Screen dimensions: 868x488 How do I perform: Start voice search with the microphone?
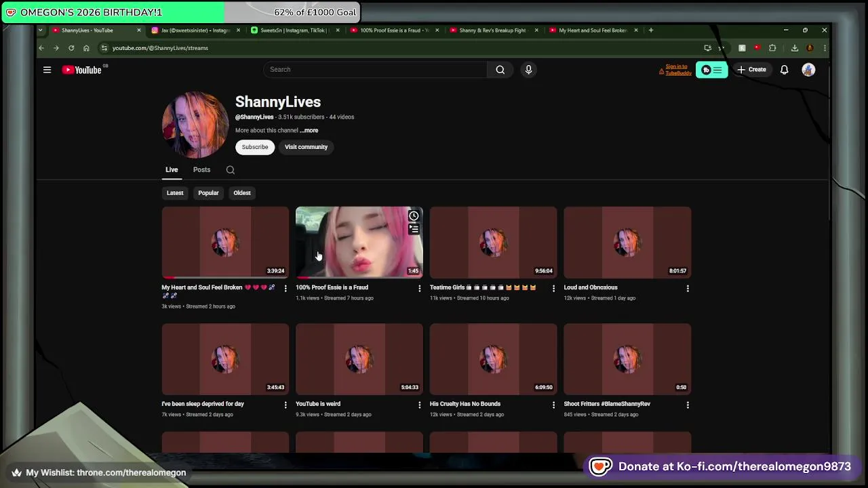tap(528, 70)
